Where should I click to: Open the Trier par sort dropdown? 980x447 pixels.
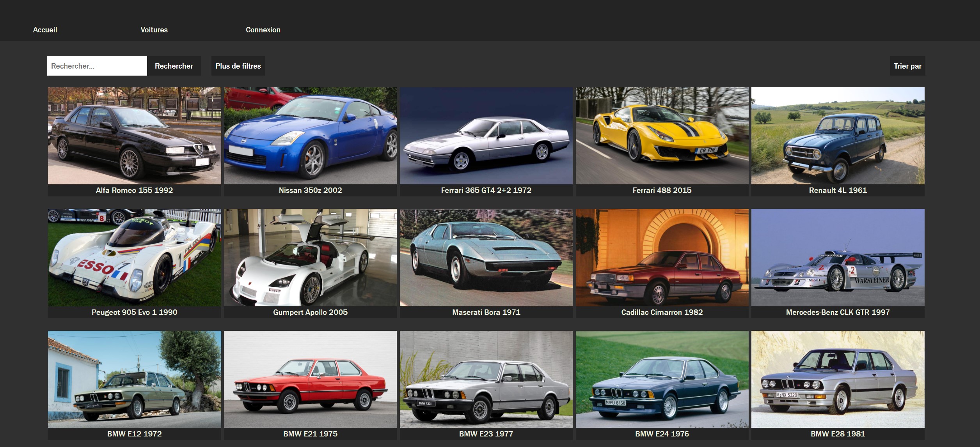click(x=907, y=66)
